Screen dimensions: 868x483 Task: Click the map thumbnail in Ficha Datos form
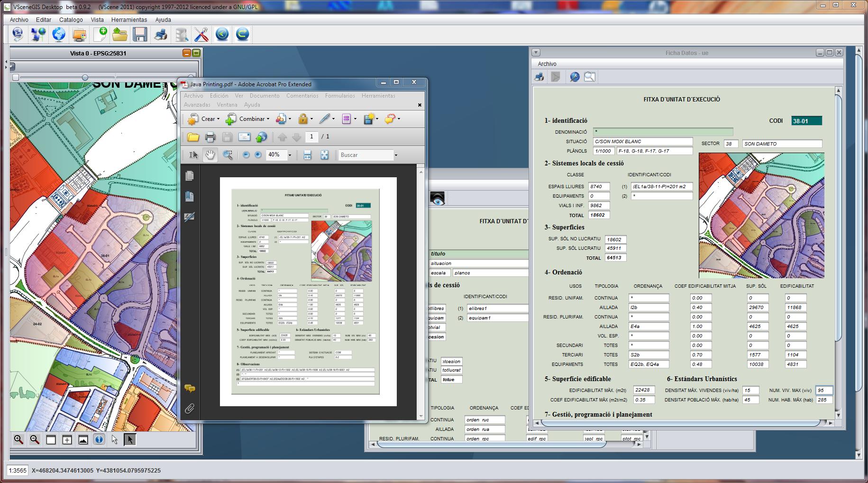(x=761, y=215)
